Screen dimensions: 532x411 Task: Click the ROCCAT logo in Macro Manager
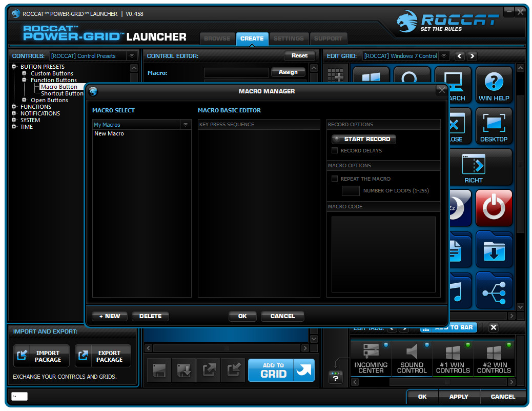tap(93, 91)
